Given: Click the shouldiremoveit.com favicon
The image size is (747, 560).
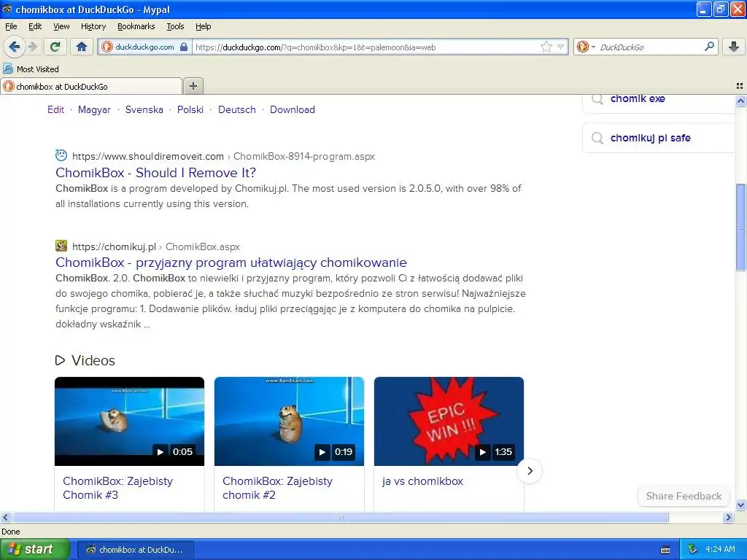Looking at the screenshot, I should (61, 155).
